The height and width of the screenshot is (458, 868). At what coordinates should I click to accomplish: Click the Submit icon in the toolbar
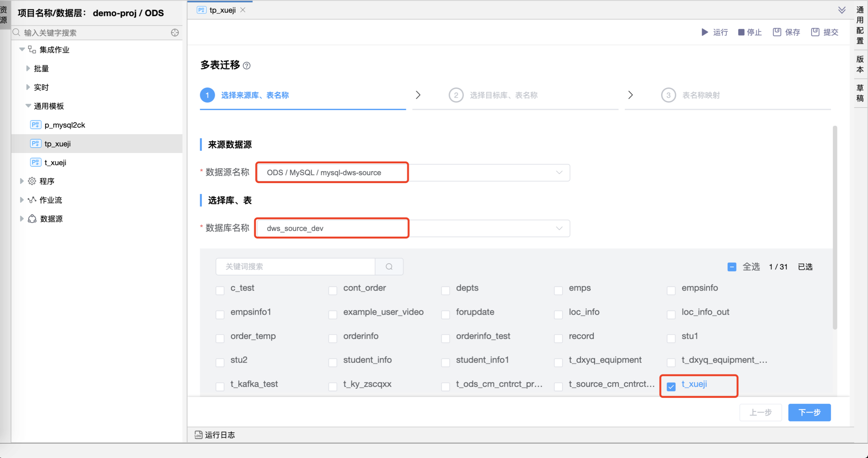815,32
